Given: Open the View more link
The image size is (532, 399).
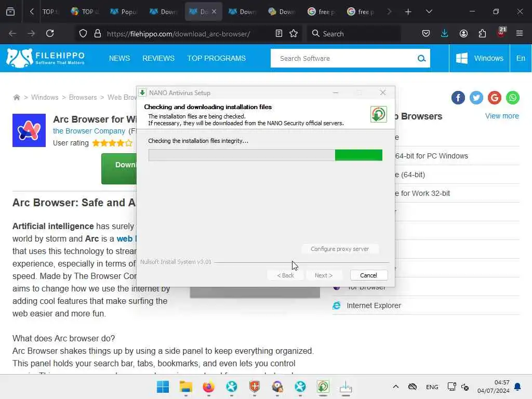Looking at the screenshot, I should pos(502,116).
